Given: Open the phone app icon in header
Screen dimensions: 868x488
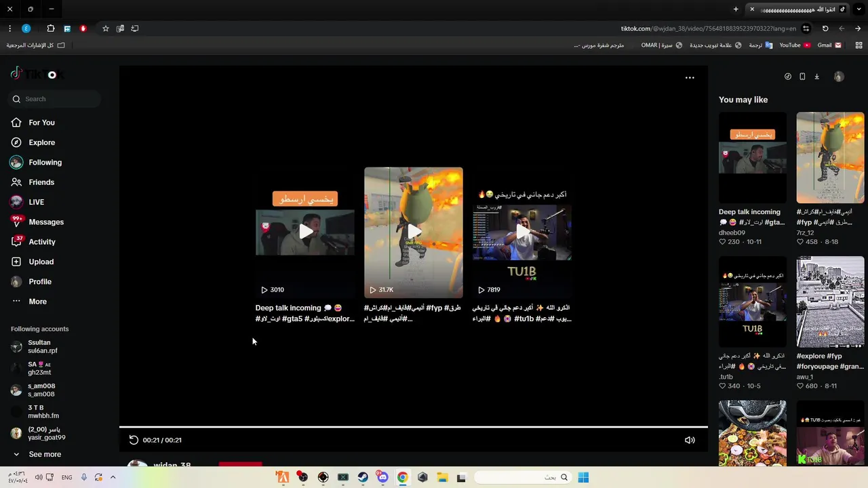Looking at the screenshot, I should tap(802, 77).
